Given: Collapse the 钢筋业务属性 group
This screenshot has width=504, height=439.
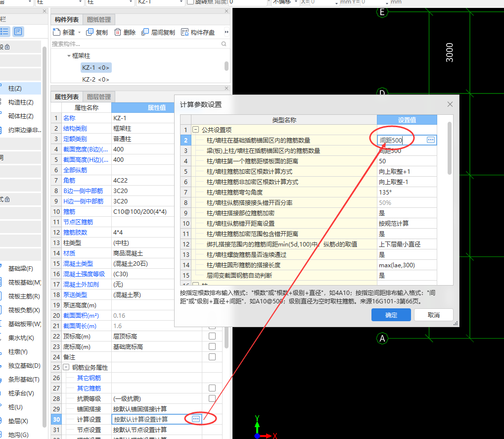Looking at the screenshot, I should [66, 367].
